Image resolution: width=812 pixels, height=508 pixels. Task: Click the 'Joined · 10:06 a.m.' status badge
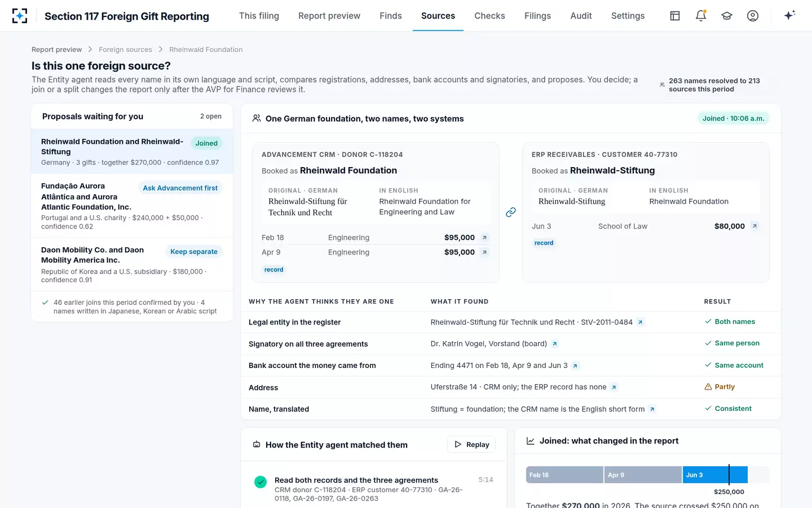733,119
